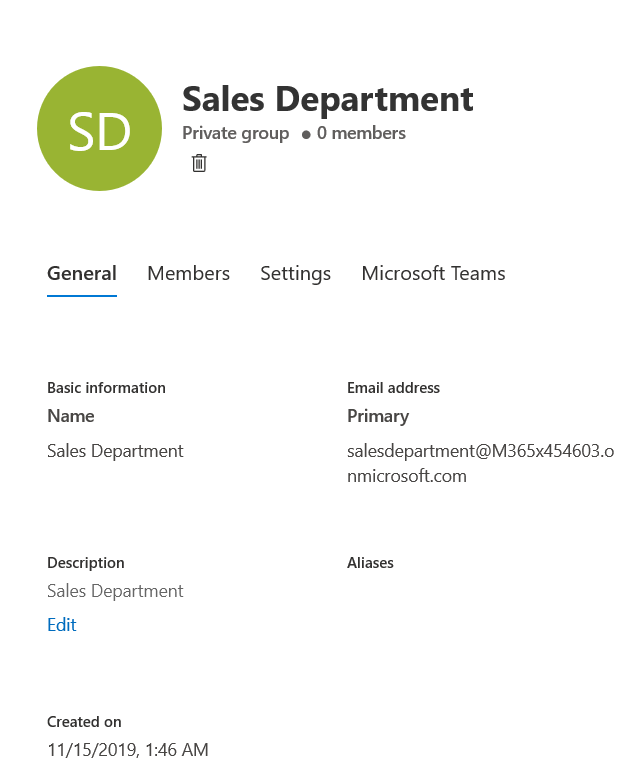Click the SD group avatar

click(100, 129)
